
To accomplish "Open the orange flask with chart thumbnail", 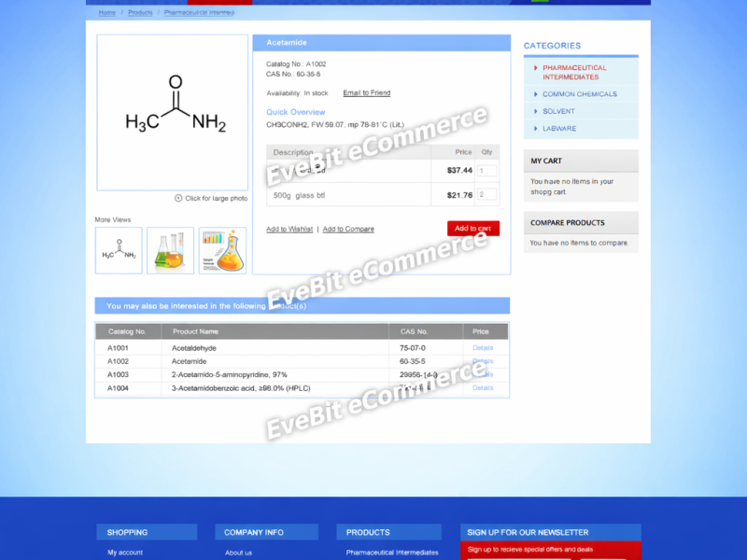I will (222, 250).
